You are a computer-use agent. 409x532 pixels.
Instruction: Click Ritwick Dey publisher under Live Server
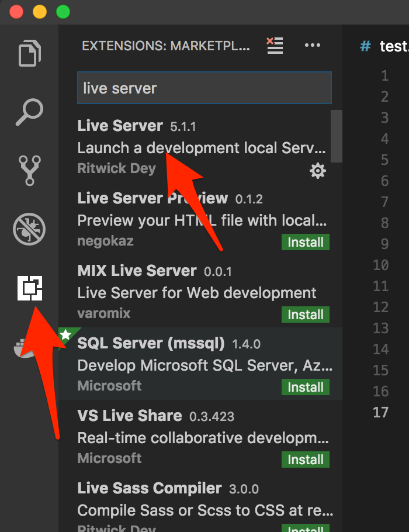116,168
